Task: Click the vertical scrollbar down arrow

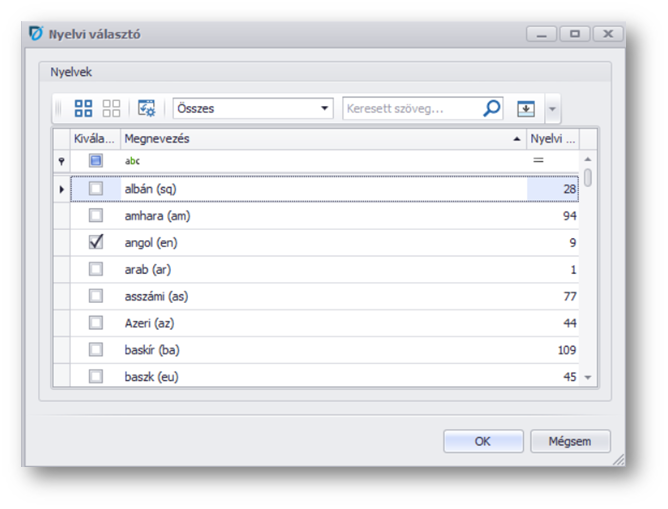Action: (x=588, y=377)
